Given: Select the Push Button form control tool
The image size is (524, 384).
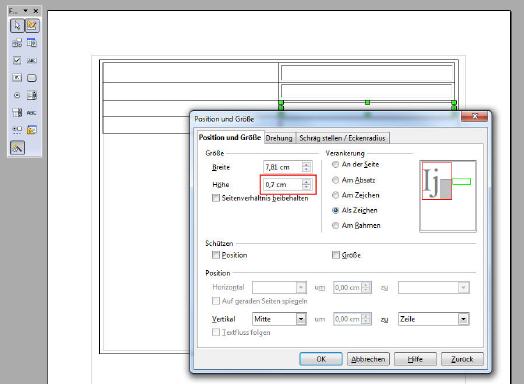Looking at the screenshot, I should pyautogui.click(x=32, y=78).
